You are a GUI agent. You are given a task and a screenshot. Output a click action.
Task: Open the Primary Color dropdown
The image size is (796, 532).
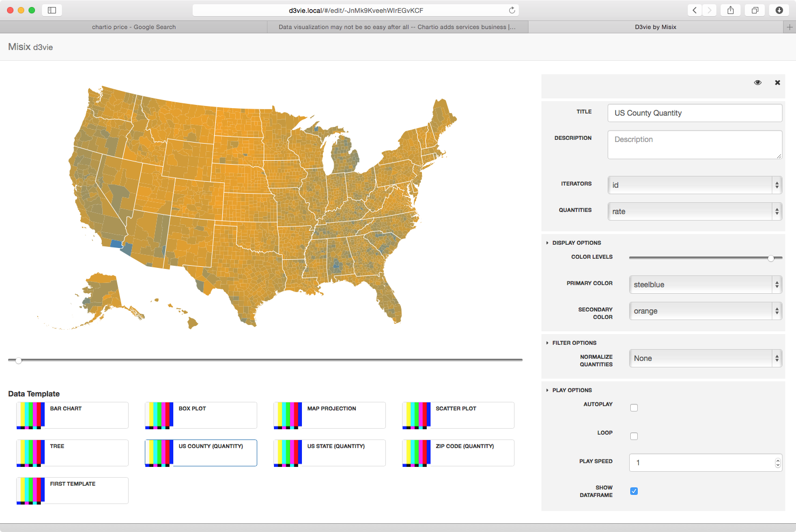[705, 285]
